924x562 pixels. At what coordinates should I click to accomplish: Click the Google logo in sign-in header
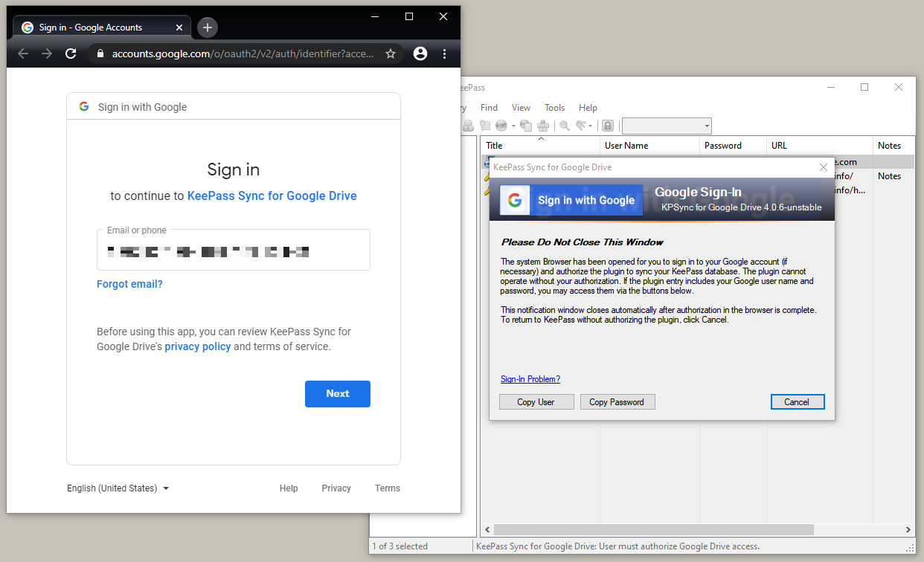coord(84,106)
